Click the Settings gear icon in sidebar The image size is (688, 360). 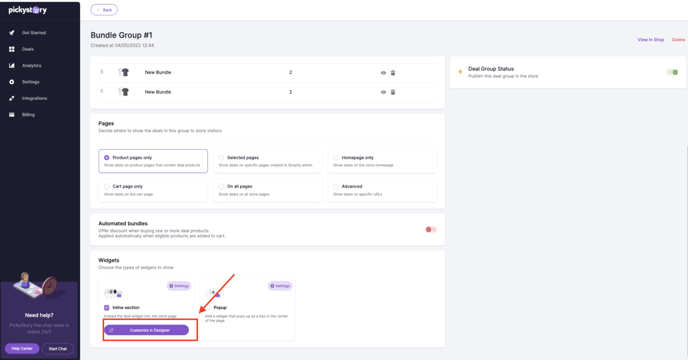[x=12, y=82]
